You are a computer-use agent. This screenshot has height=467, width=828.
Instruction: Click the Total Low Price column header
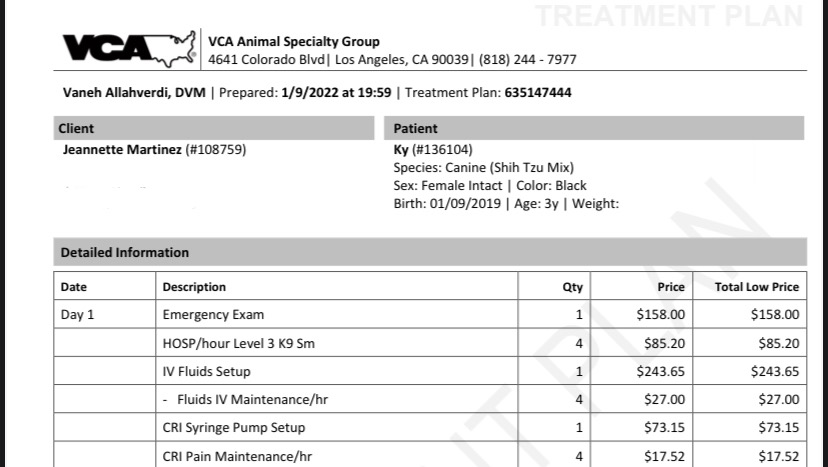[757, 287]
